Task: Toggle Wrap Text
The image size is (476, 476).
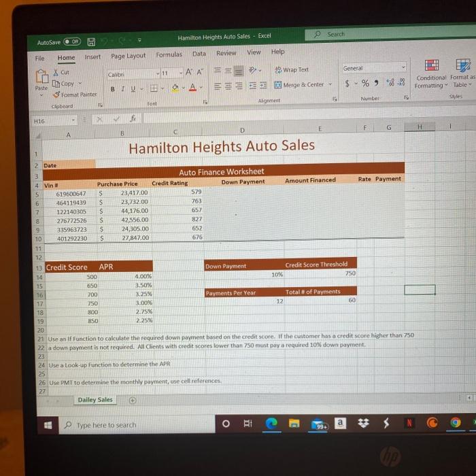Action: tap(292, 70)
